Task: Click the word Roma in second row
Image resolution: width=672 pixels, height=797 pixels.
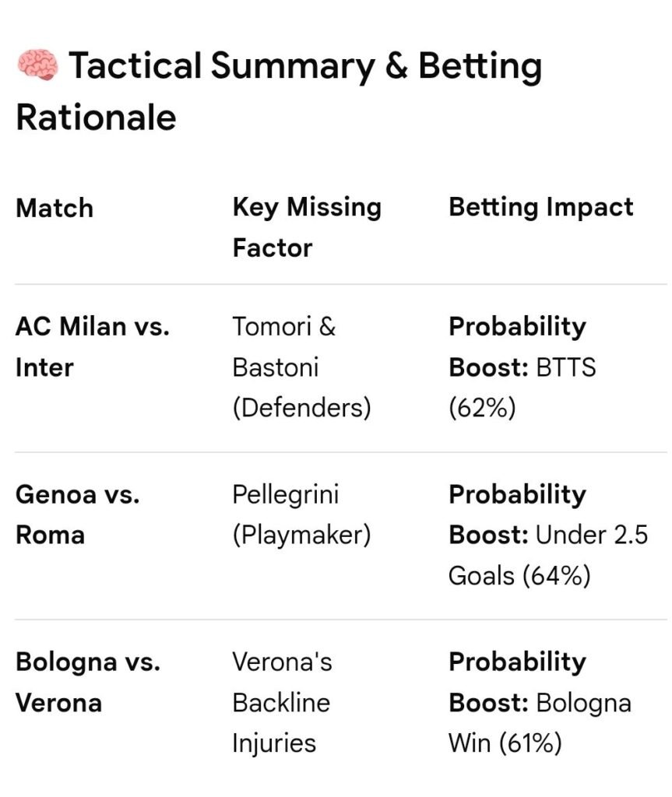Action: [x=50, y=535]
